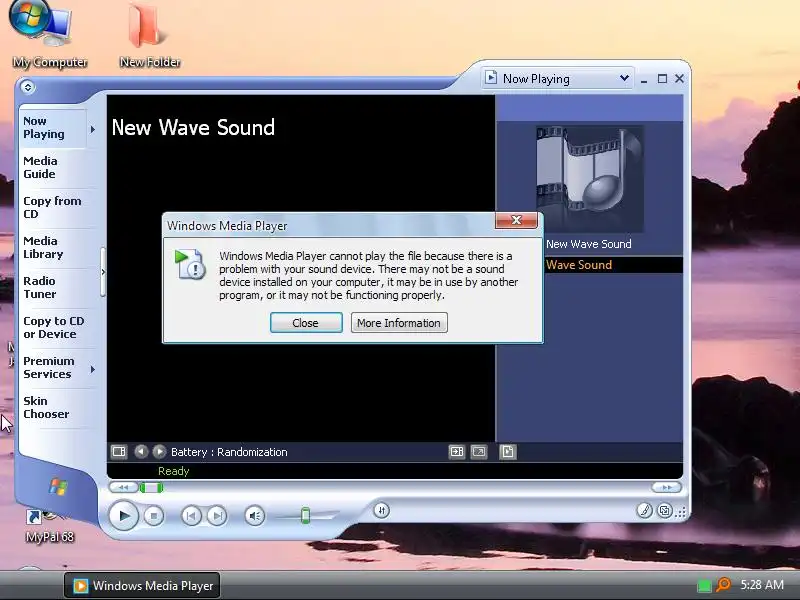
Task: Click the Previous track button
Action: point(191,516)
